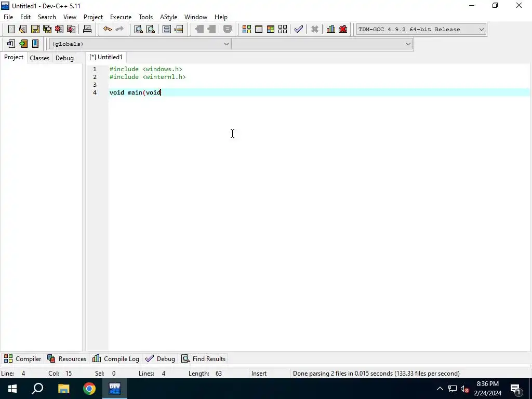Click the 'Length: 63' status bar entry
This screenshot has width=532, height=399.
point(205,373)
